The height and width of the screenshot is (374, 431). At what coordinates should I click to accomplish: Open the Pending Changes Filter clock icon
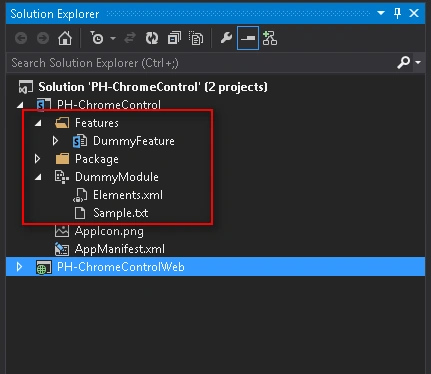coord(97,38)
